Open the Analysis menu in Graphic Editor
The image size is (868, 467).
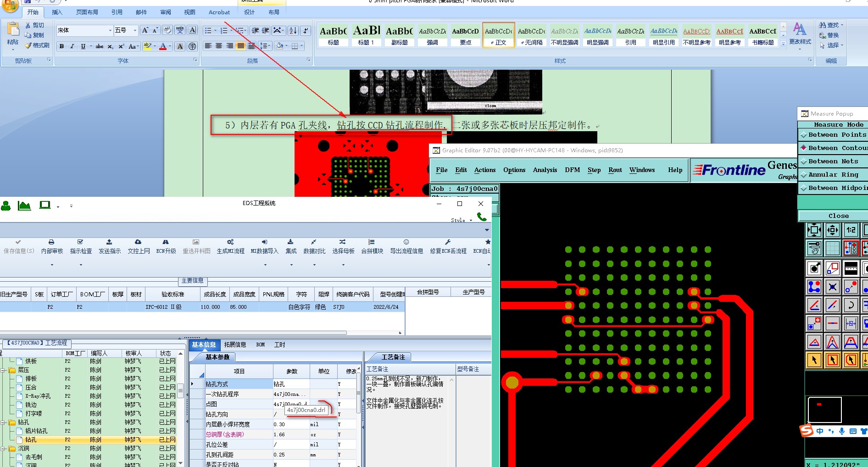click(x=545, y=170)
